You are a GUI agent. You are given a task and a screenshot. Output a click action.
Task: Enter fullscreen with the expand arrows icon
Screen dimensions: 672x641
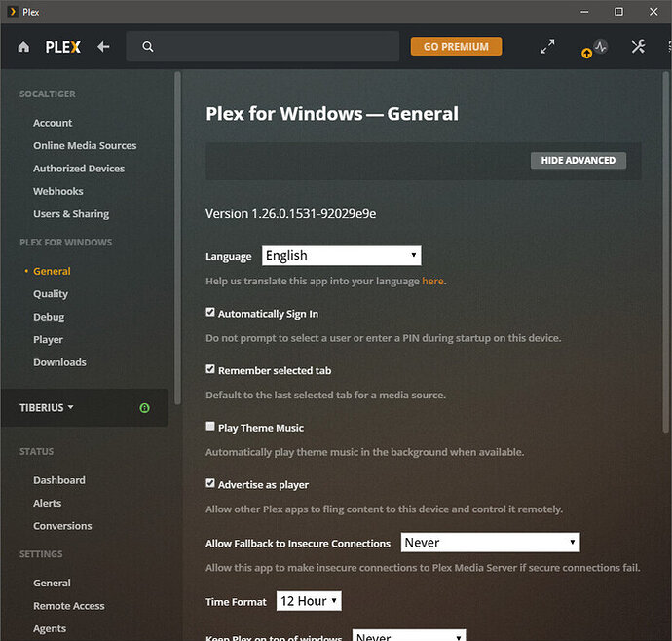[x=547, y=47]
